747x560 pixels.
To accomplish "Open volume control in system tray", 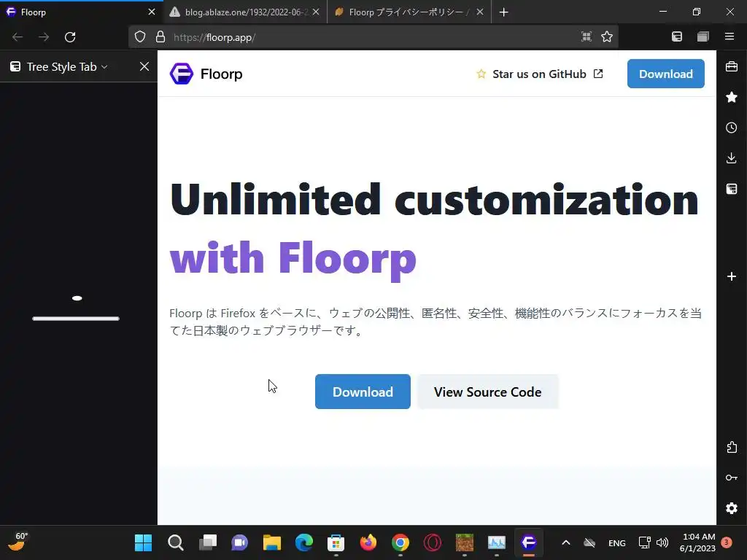I will tap(662, 542).
